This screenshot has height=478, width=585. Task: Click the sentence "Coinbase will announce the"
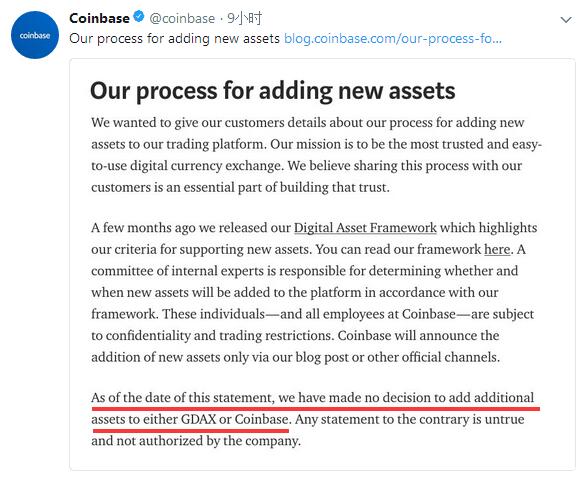418,335
